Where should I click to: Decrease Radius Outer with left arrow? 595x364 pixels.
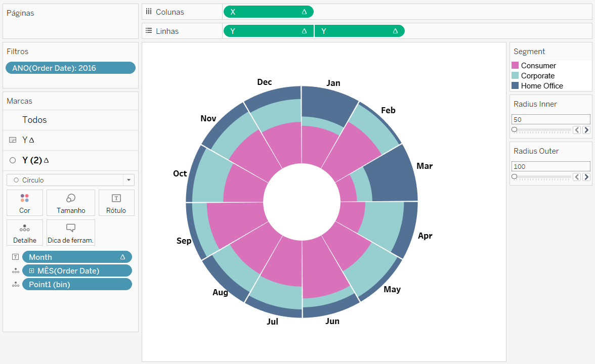coord(577,177)
